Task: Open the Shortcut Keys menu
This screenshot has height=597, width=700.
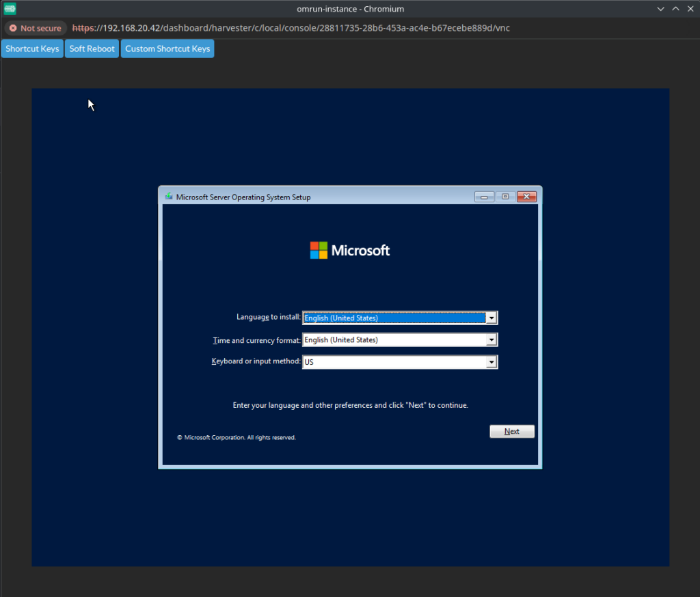Action: coord(32,48)
